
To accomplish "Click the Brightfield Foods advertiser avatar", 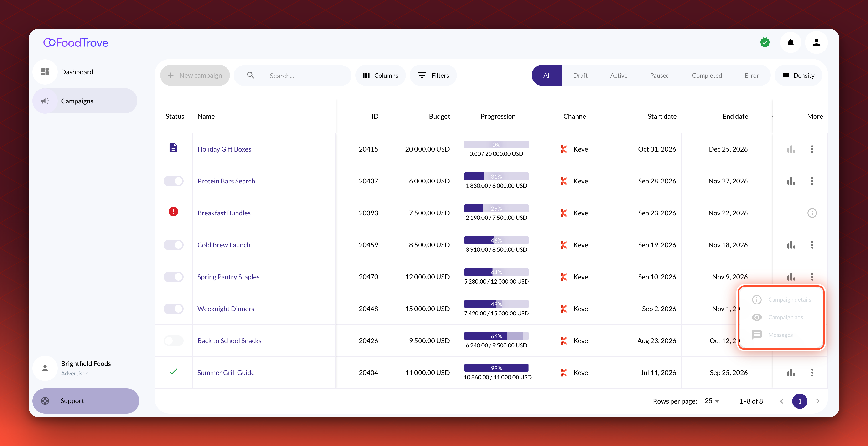I will pyautogui.click(x=45, y=368).
